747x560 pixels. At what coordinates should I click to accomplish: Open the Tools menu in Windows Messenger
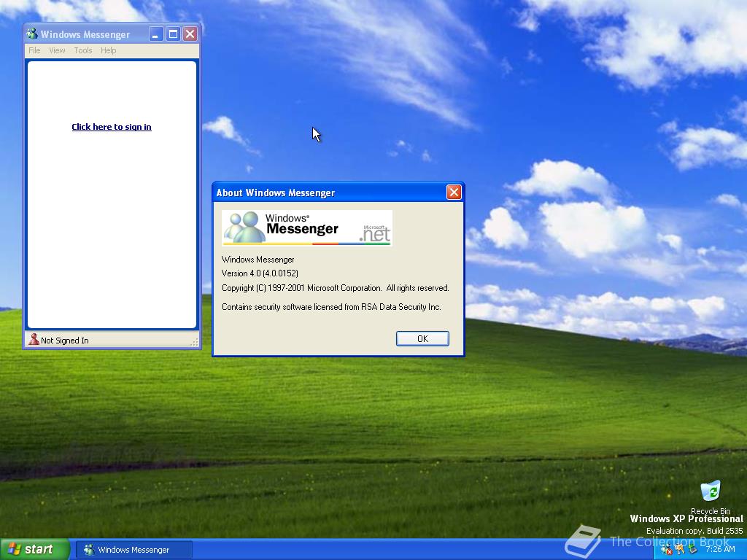tap(83, 50)
